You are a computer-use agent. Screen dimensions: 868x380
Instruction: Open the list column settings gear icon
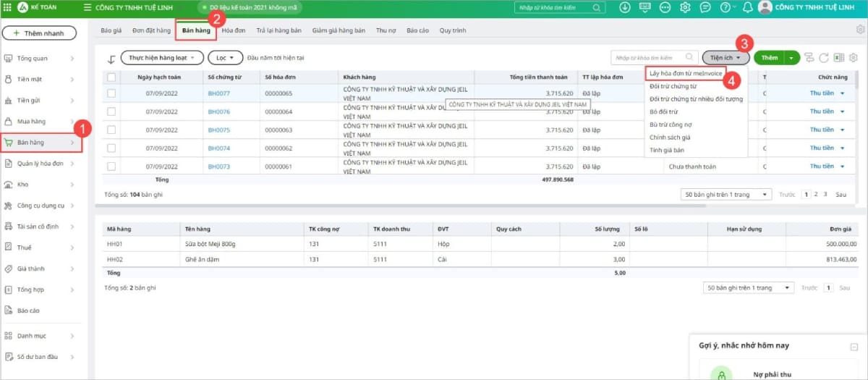(x=854, y=57)
